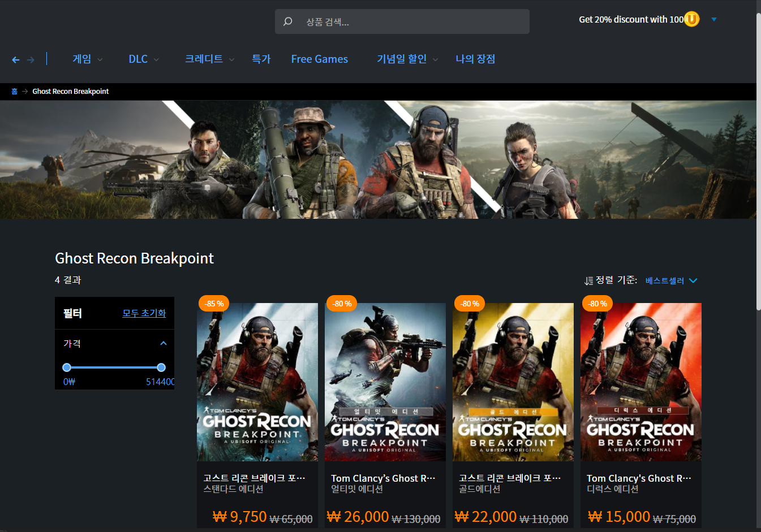Click the -85 % discount badge

214,304
